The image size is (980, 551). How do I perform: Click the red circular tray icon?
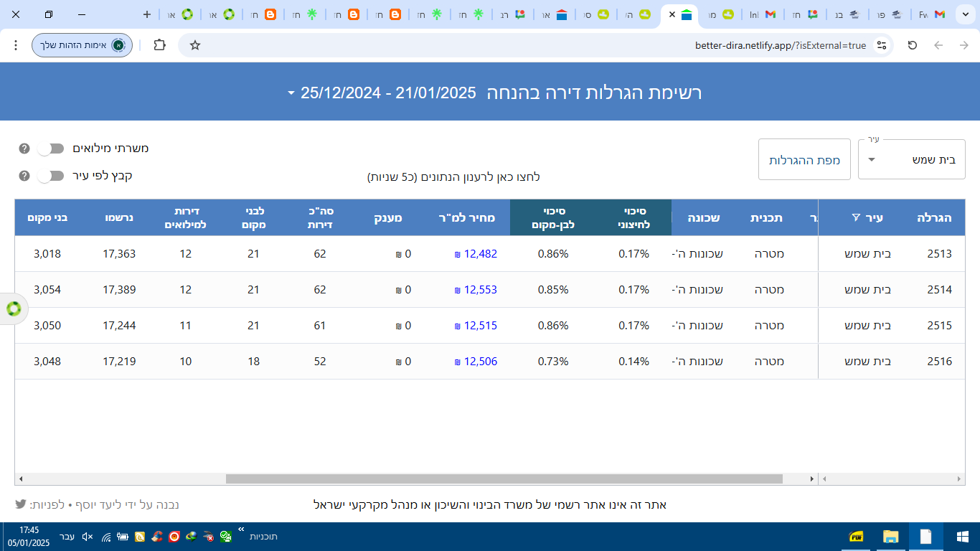coord(174,537)
